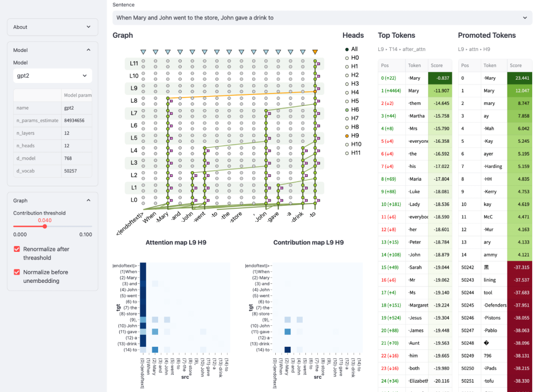Open the Sentence dropdown
This screenshot has height=392, width=538.
coord(322,18)
